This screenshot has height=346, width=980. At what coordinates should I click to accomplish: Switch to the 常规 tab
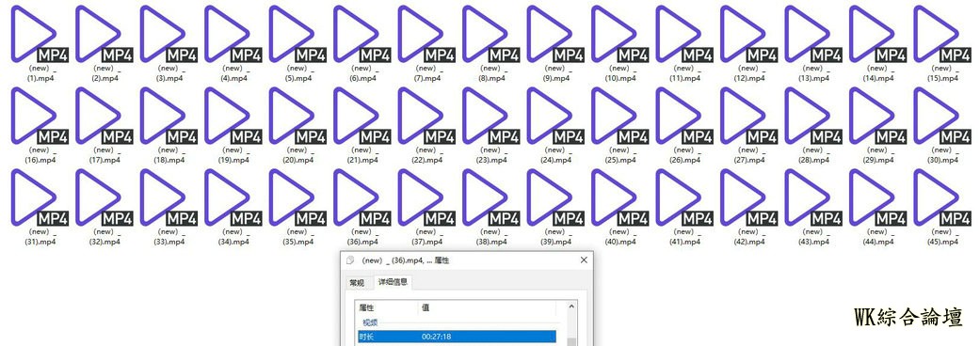(x=357, y=283)
